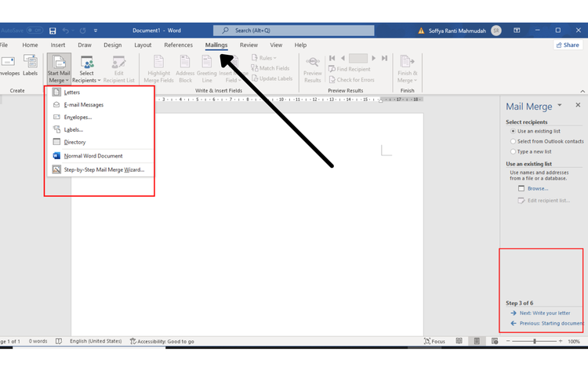Open the Layout tab
Viewport: 588px width, 392px height.
143,45
